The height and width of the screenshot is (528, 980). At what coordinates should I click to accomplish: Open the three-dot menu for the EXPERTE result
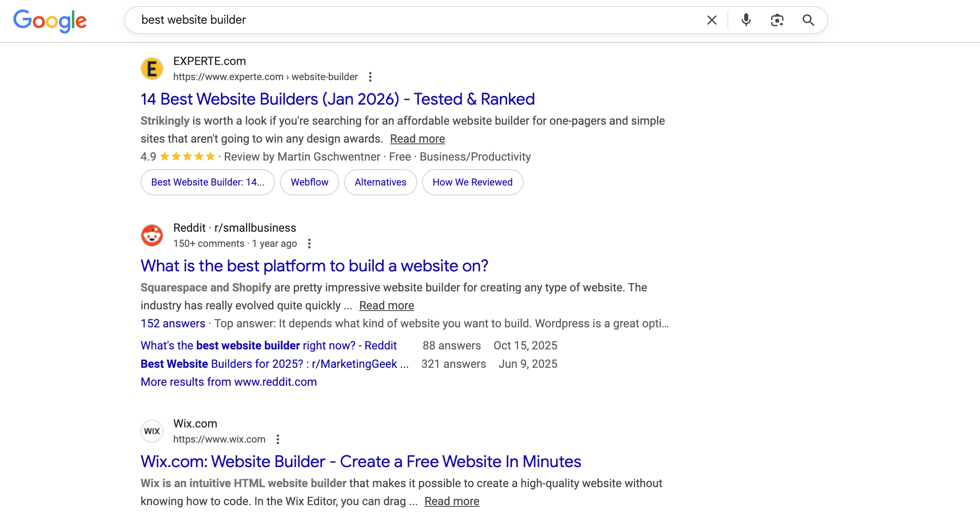(370, 76)
